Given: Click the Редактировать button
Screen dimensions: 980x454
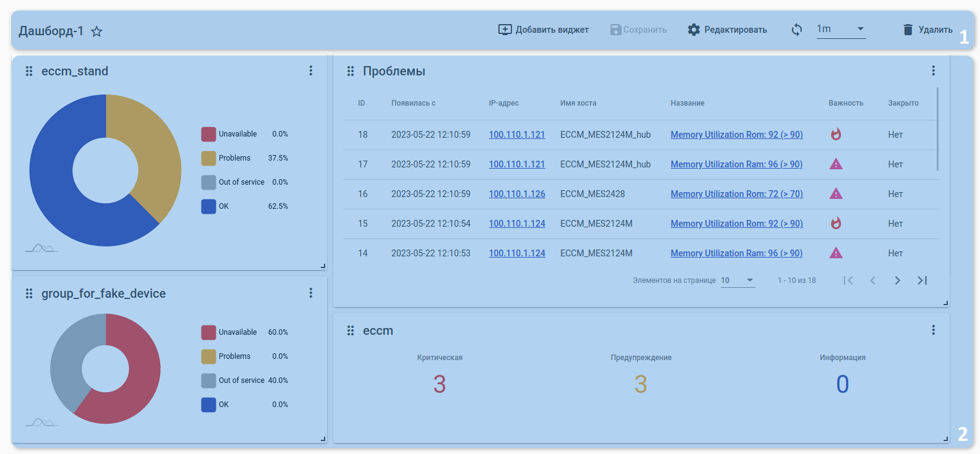Looking at the screenshot, I should [727, 30].
